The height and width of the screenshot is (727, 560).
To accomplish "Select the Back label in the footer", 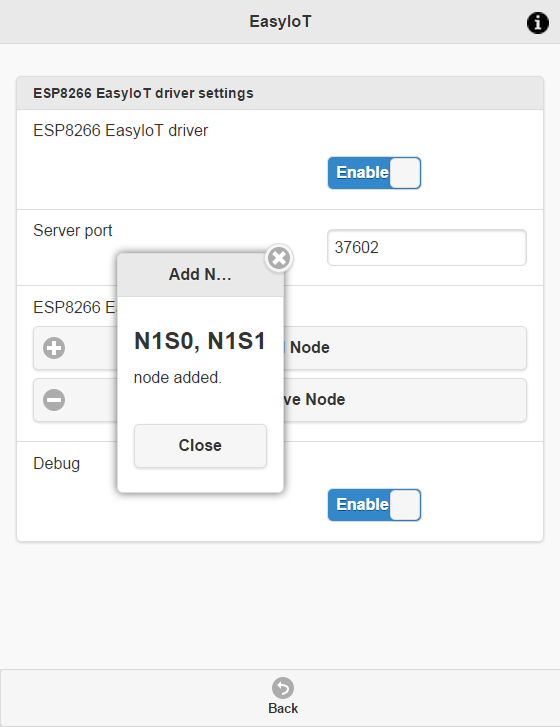I will coord(283,708).
